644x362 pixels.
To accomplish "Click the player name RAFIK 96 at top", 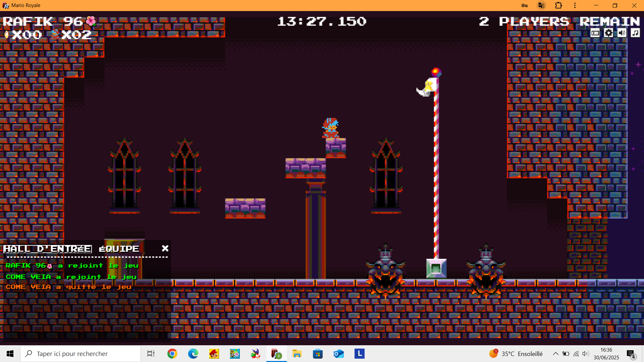I will tap(49, 21).
